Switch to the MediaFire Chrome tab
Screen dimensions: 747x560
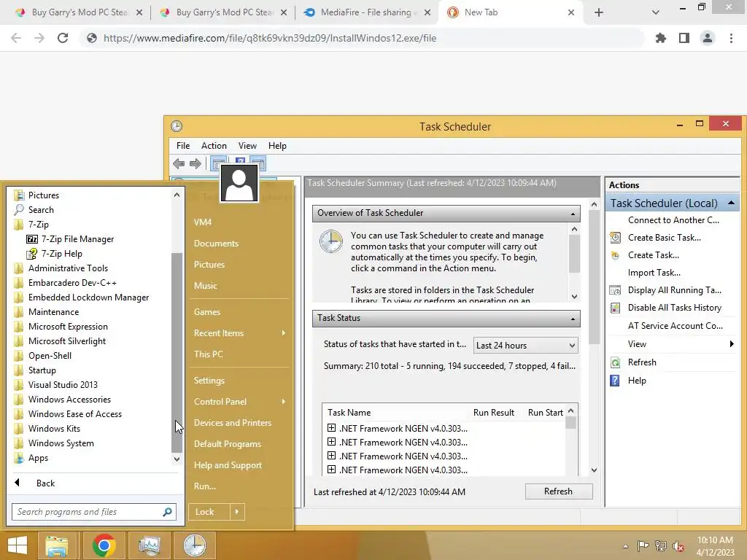tap(366, 12)
